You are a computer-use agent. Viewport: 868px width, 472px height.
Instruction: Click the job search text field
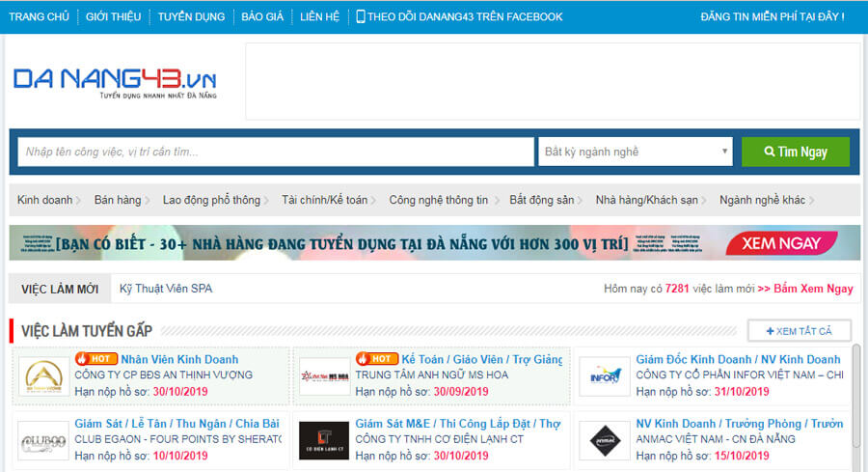(275, 153)
